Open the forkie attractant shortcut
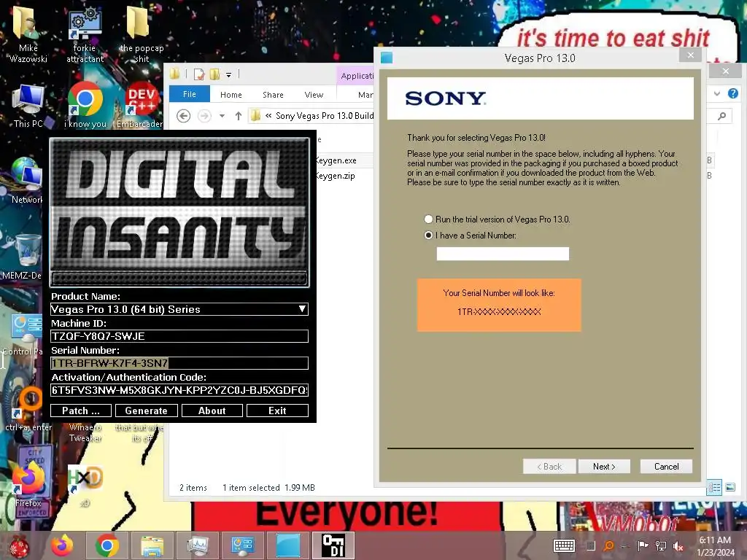 coord(85,34)
